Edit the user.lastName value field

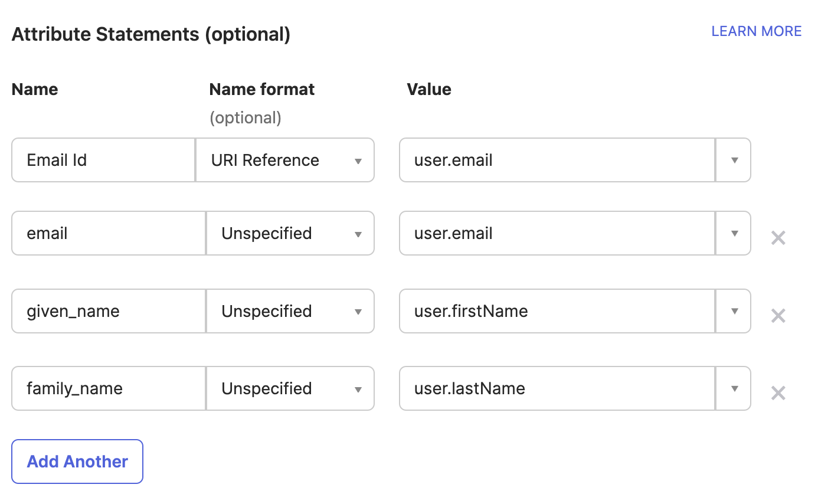click(x=557, y=388)
